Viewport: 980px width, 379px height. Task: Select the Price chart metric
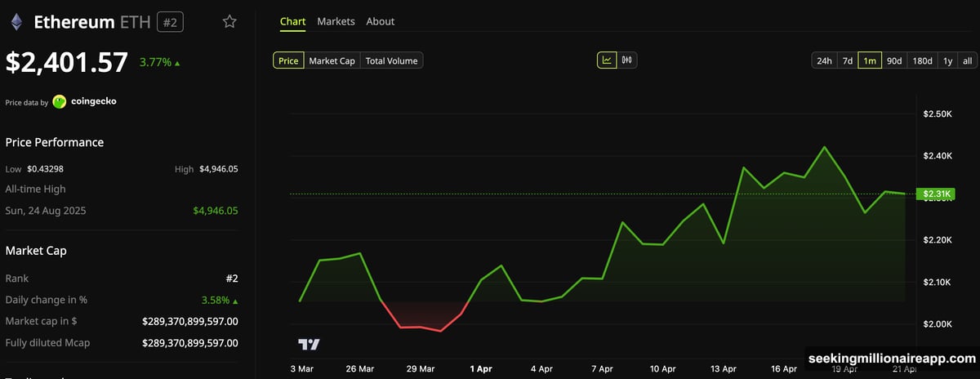coord(288,60)
